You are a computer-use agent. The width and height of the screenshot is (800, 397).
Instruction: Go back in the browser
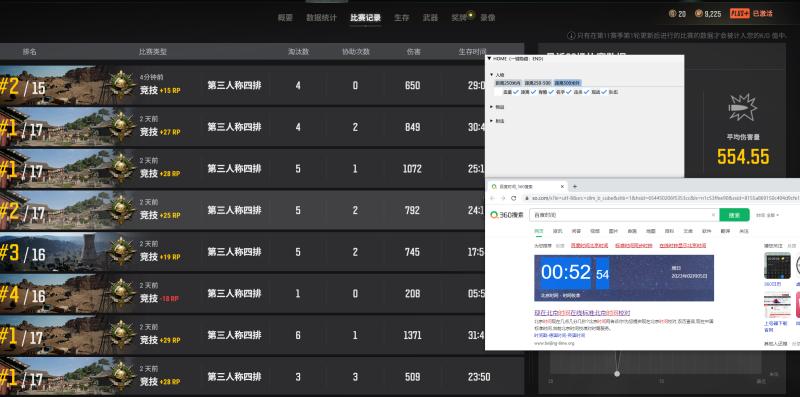492,198
